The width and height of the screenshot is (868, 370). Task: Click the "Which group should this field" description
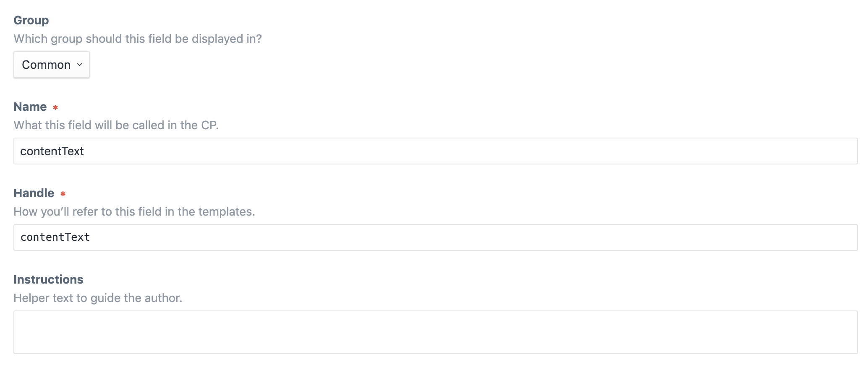click(x=137, y=39)
